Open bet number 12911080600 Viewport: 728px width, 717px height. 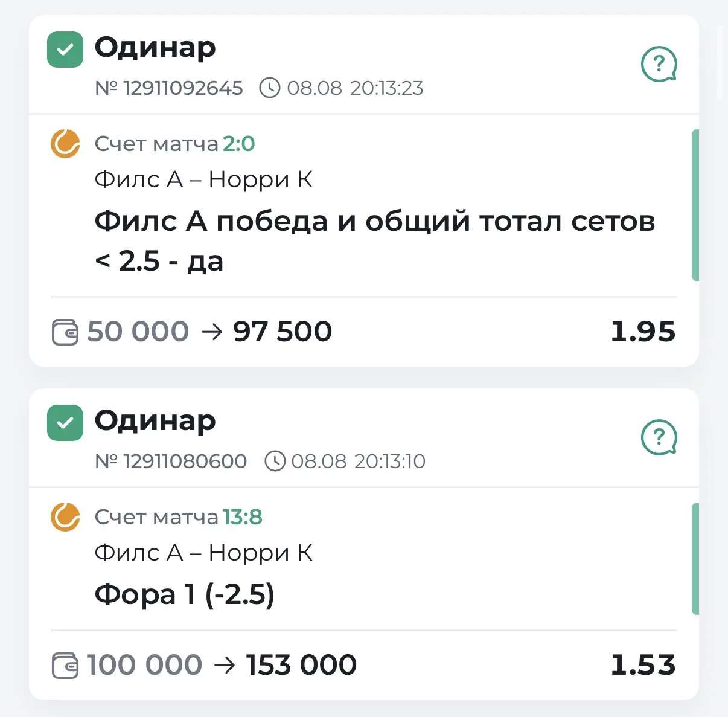(171, 461)
